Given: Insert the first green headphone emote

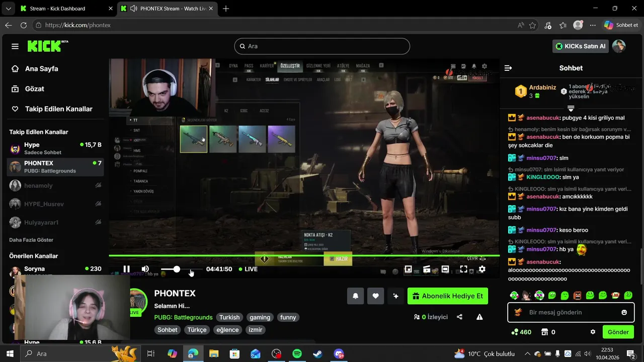Looking at the screenshot, I should (x=514, y=295).
